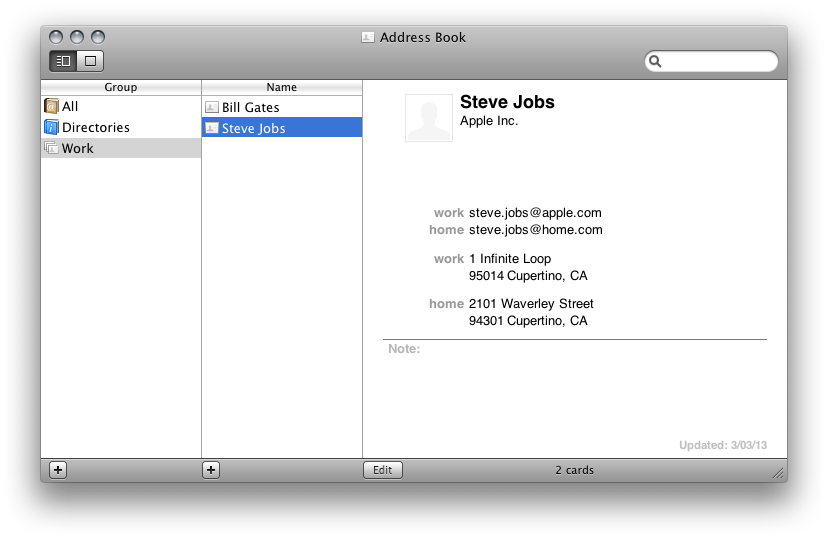Click the work label beside apple.com email
This screenshot has height=538, width=828.
[449, 213]
